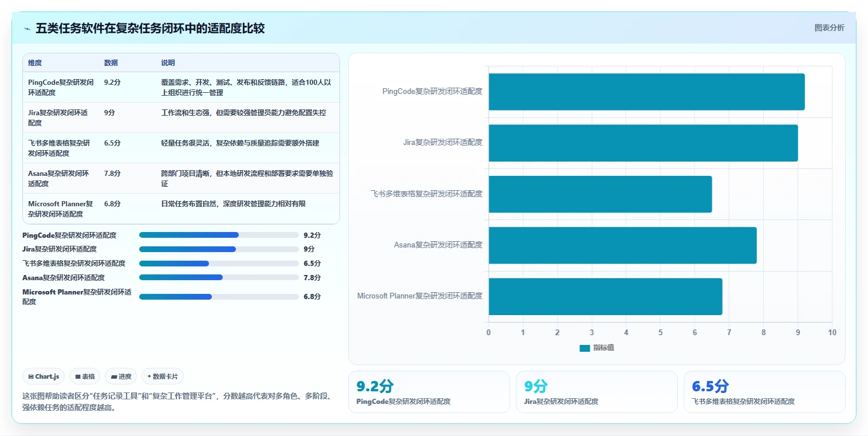The height and width of the screenshot is (436, 868).
Task: Click the 飞书多维表格 bar in chart
Action: pos(600,194)
